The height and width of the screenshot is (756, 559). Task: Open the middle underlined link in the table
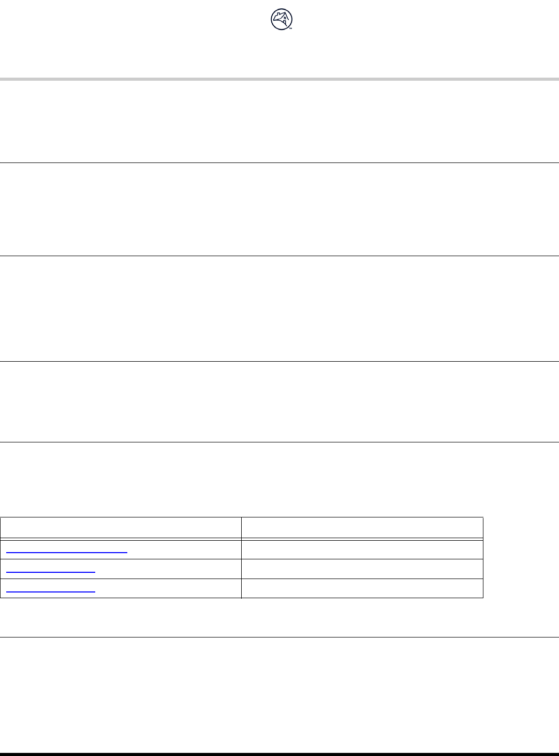point(51,571)
